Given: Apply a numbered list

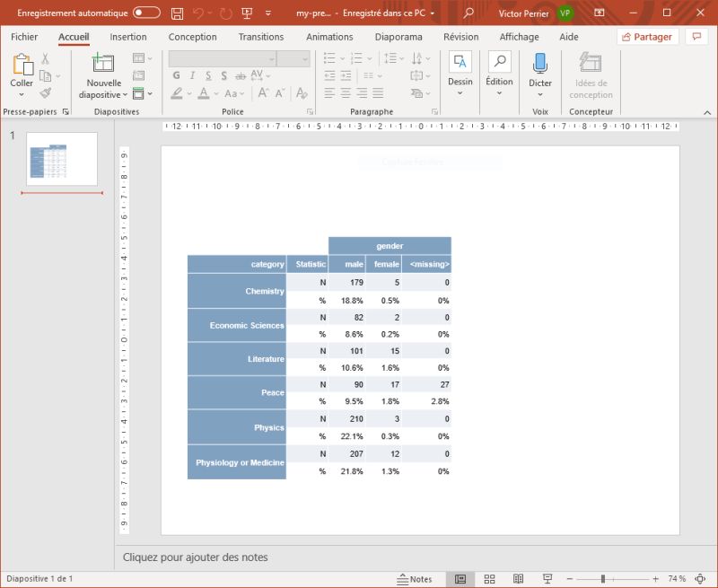Looking at the screenshot, I should click(356, 58).
